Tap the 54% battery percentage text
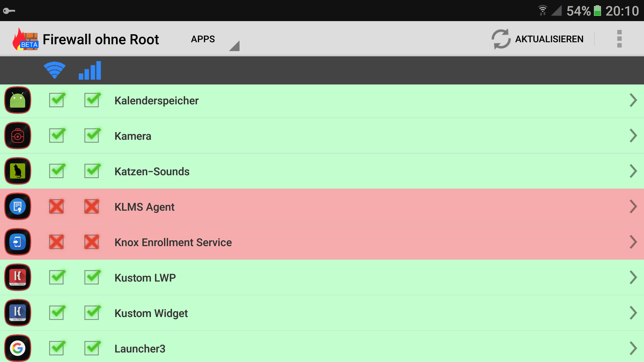 click(x=578, y=11)
